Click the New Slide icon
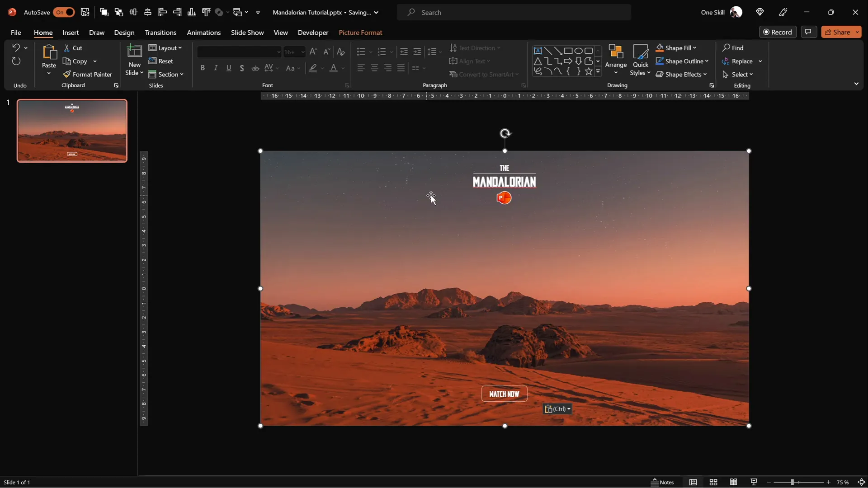 pos(134,51)
